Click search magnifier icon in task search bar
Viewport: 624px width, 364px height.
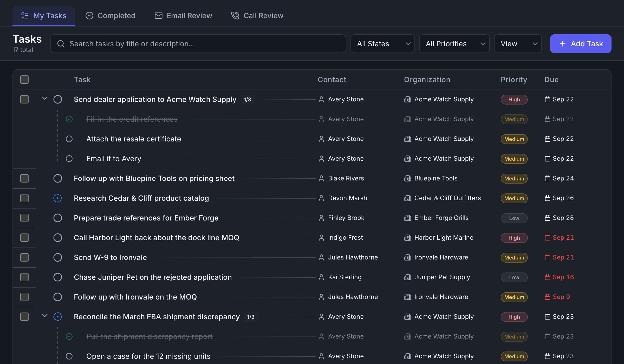(61, 44)
